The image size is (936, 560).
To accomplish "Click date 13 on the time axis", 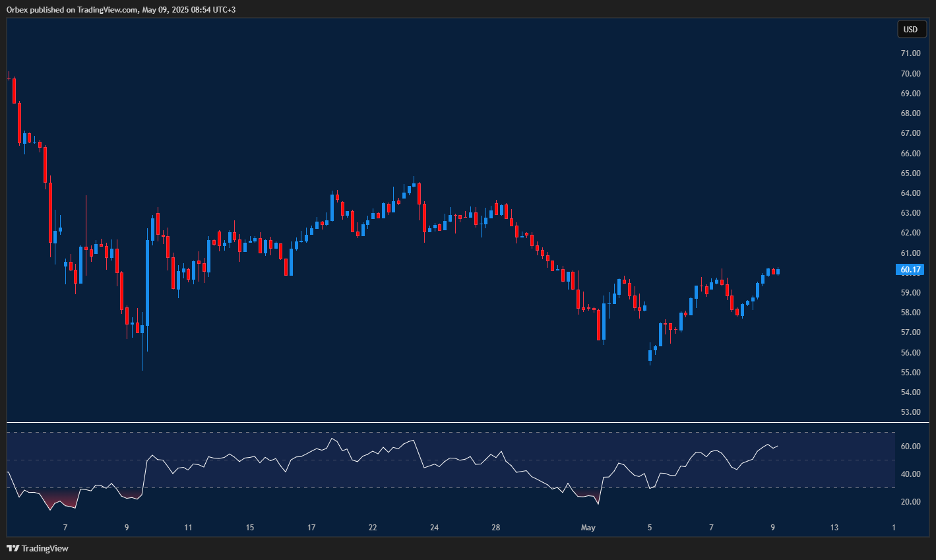I will click(834, 528).
